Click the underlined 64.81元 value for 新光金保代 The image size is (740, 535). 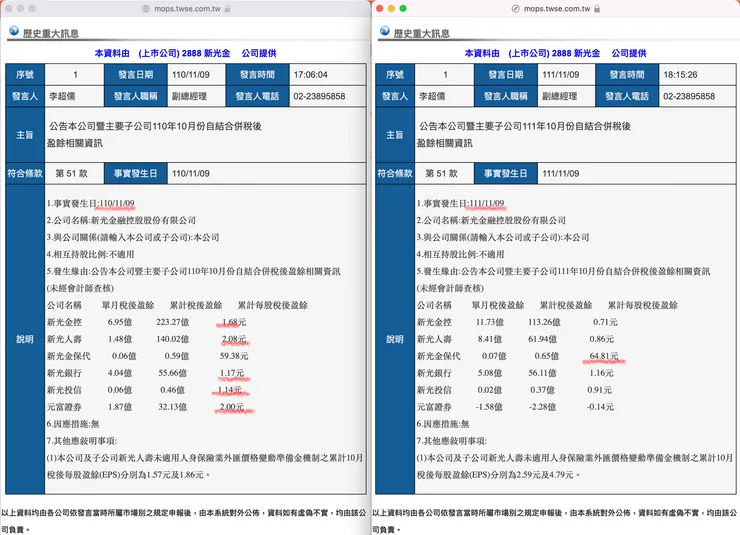604,356
